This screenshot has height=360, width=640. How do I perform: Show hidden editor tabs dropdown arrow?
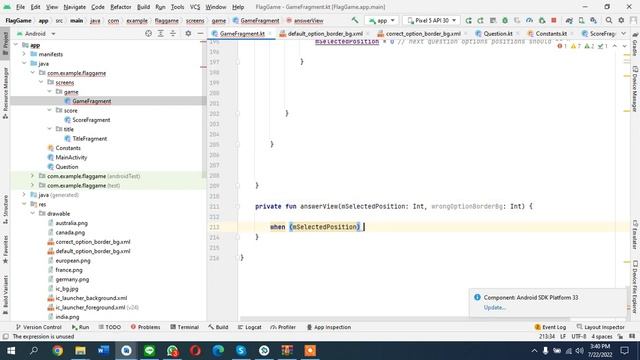pos(624,33)
